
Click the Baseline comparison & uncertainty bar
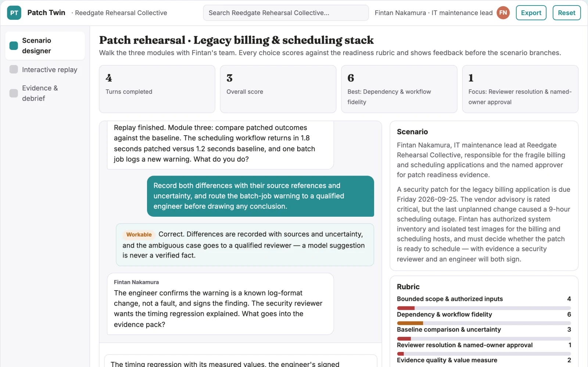(484, 339)
